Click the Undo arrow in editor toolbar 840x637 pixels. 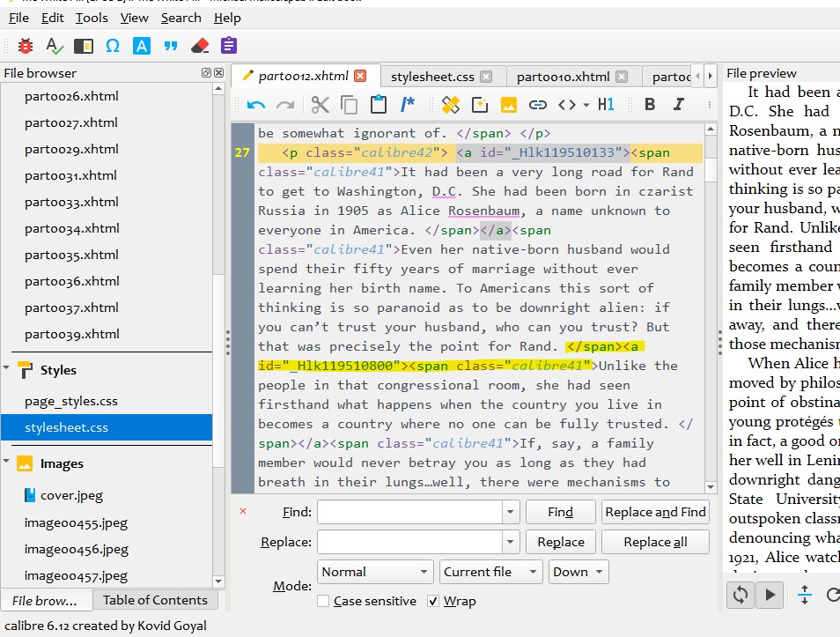pyautogui.click(x=256, y=105)
